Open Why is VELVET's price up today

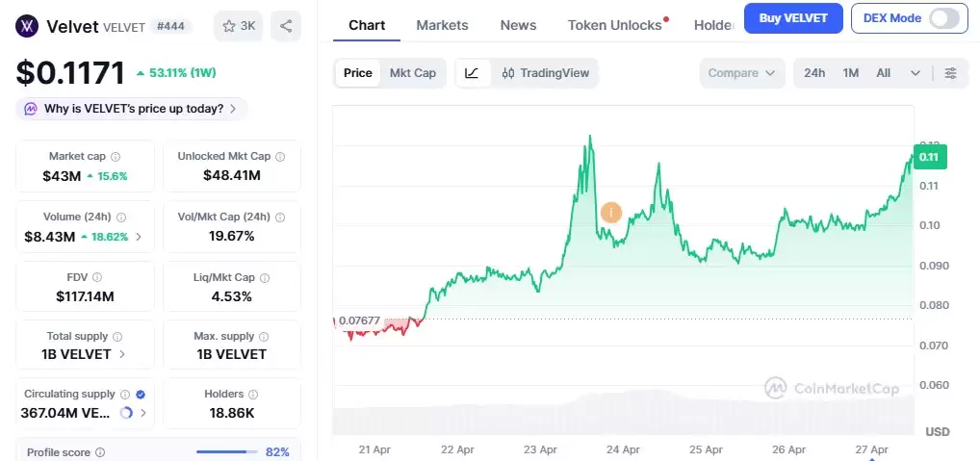(x=132, y=109)
